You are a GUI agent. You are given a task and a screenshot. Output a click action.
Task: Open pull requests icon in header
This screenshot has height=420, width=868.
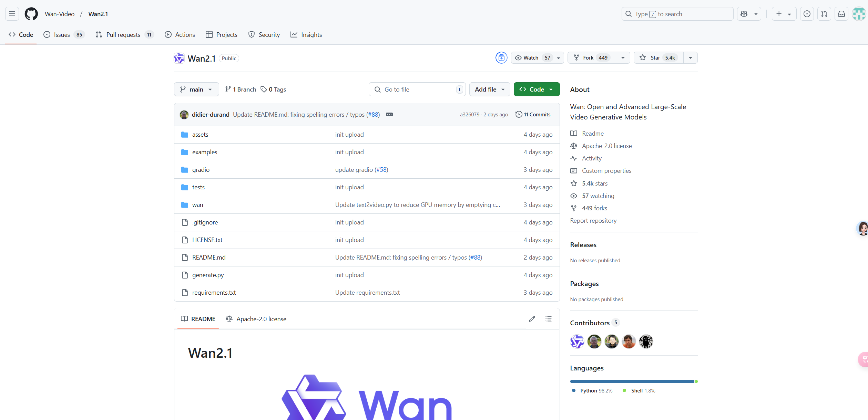point(824,14)
